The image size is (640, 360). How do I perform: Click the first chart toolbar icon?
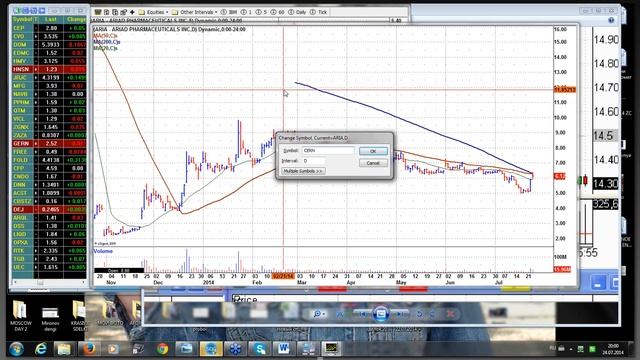pos(98,12)
